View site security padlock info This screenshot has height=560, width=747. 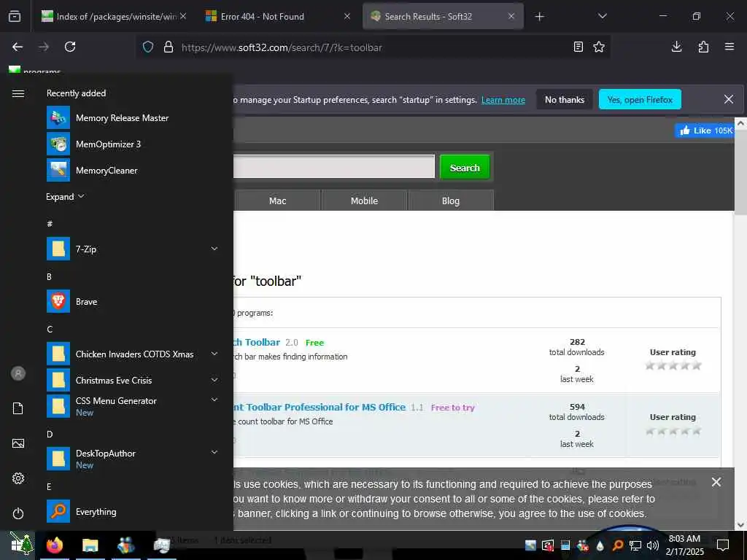pyautogui.click(x=169, y=47)
